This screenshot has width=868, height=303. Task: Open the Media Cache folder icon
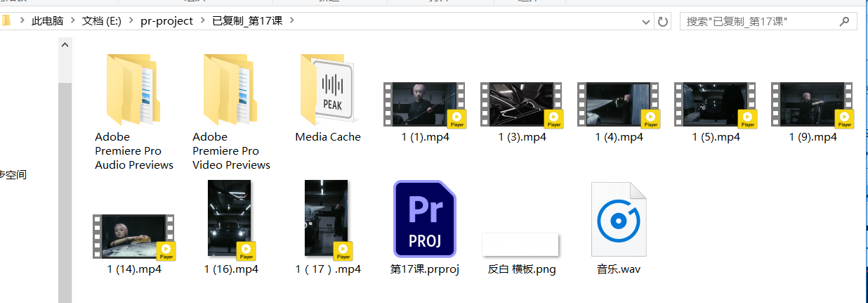pyautogui.click(x=328, y=89)
